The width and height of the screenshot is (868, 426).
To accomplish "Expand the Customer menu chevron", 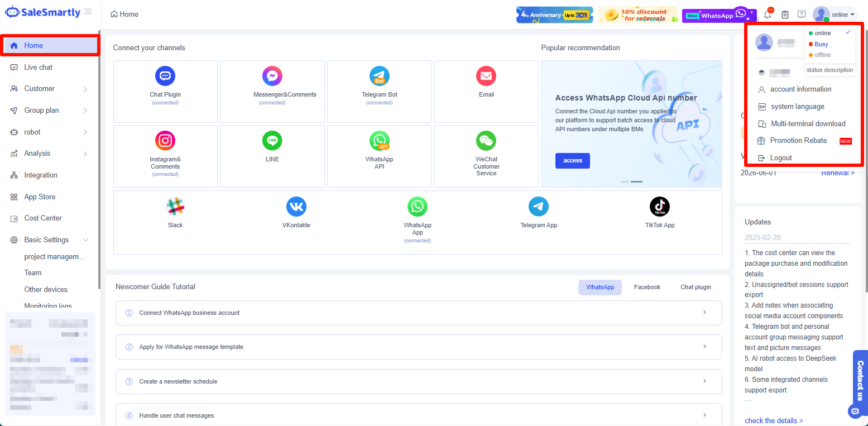I will [85, 89].
